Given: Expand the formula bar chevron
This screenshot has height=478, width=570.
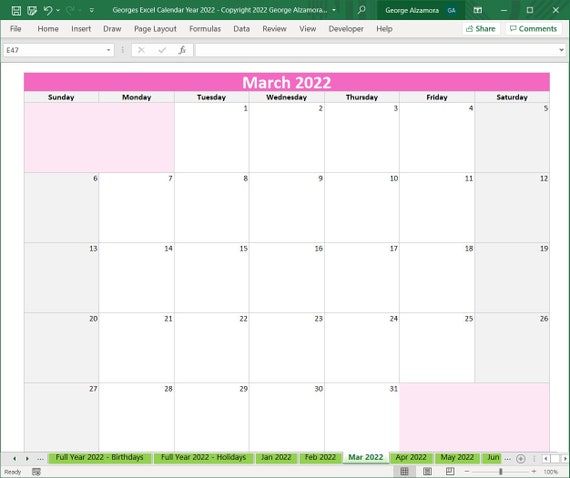Looking at the screenshot, I should tap(562, 50).
